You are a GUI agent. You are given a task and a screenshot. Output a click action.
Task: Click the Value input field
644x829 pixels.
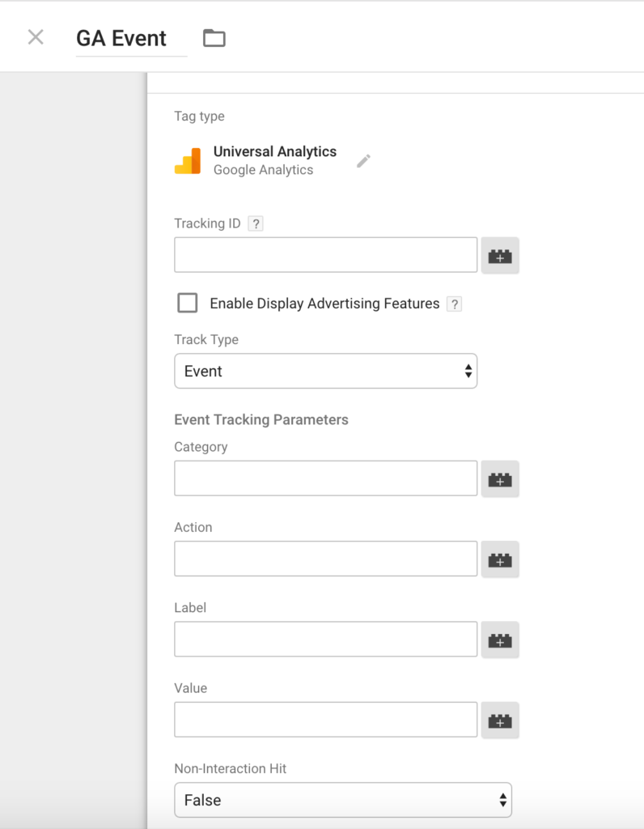click(325, 719)
